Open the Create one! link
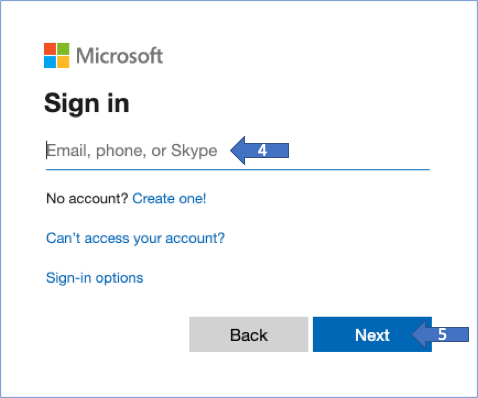The height and width of the screenshot is (398, 478). tap(169, 199)
